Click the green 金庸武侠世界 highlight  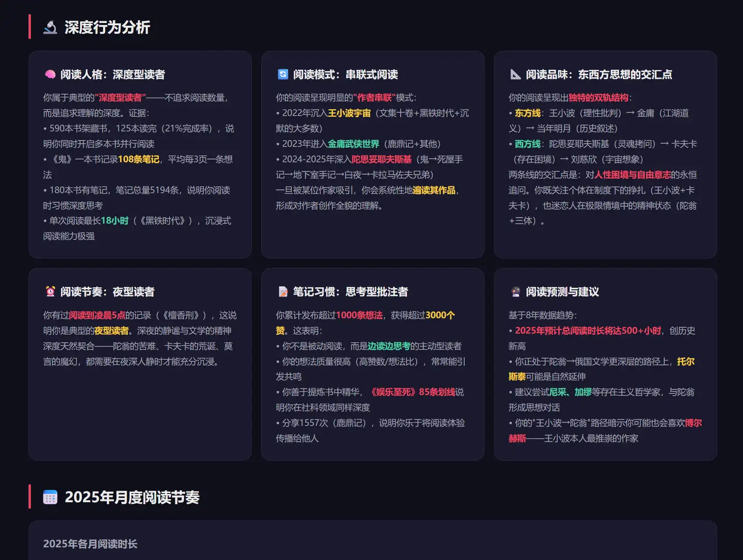(353, 144)
